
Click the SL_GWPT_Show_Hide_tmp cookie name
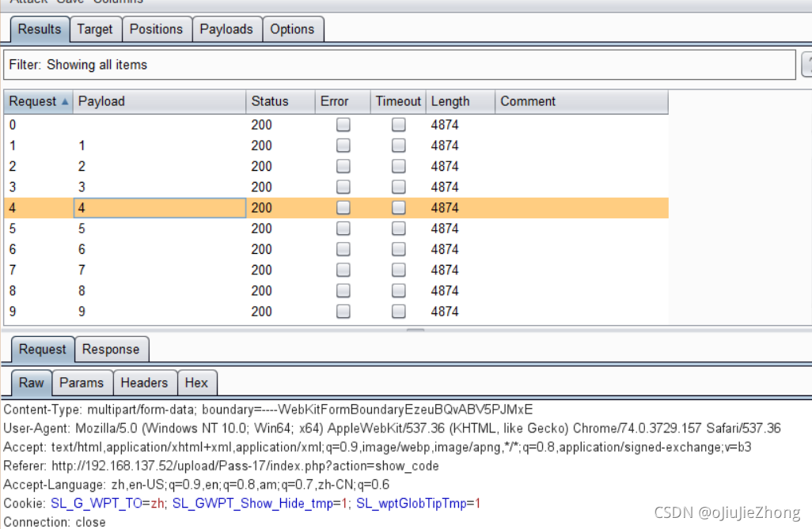coord(252,503)
